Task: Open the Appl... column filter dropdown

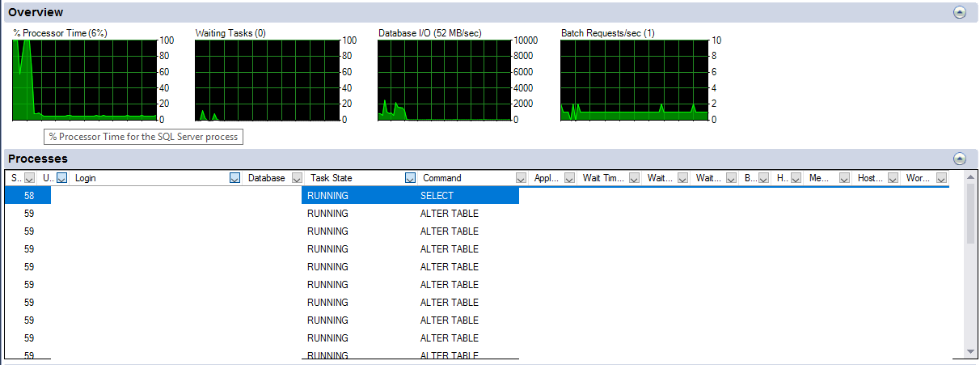Action: [x=569, y=178]
